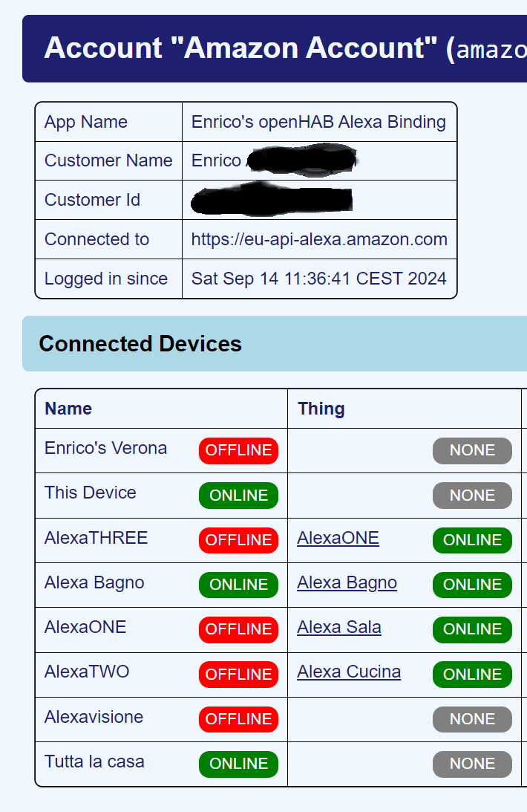Click the NONE badge in the Alexavisione row
Image resolution: width=527 pixels, height=812 pixels.
tap(472, 719)
